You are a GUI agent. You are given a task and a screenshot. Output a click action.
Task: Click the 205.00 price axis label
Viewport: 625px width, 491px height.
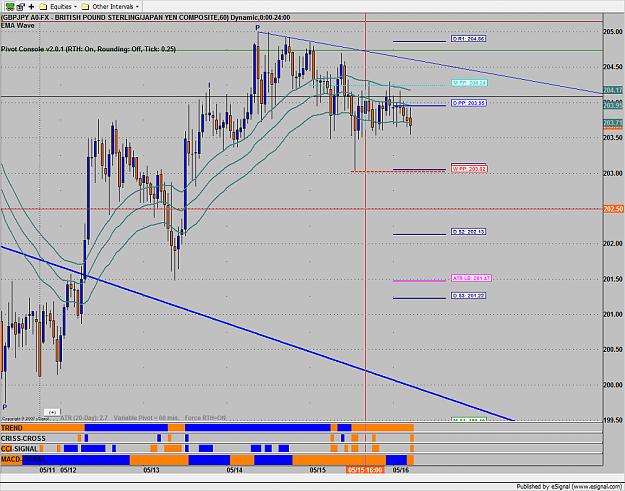(613, 31)
